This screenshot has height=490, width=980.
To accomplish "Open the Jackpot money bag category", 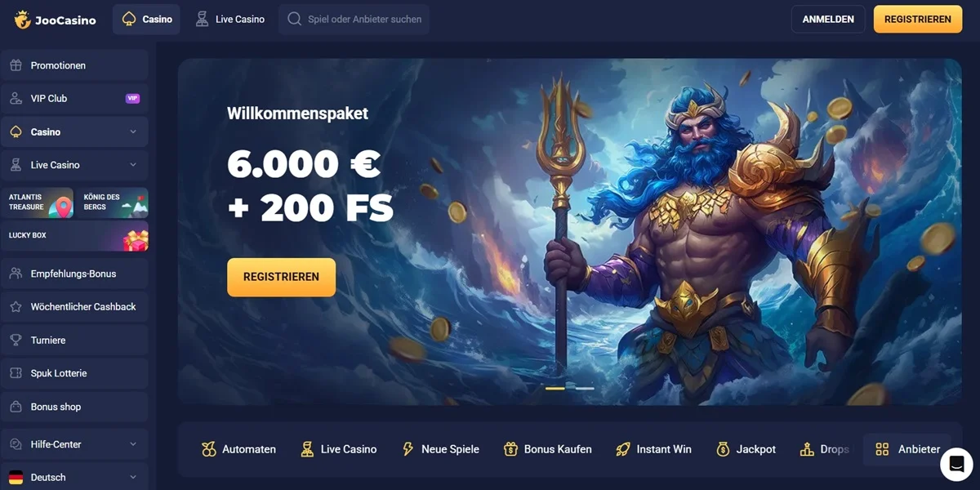I will (746, 449).
